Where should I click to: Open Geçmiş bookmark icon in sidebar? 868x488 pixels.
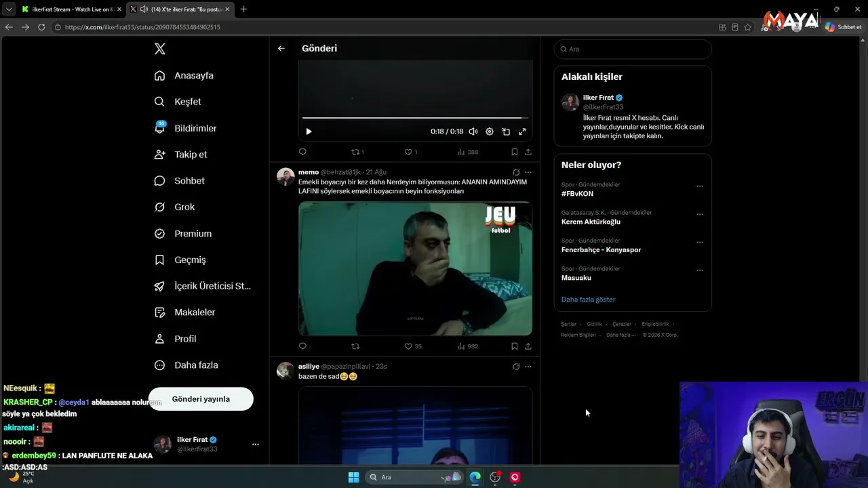tap(159, 260)
